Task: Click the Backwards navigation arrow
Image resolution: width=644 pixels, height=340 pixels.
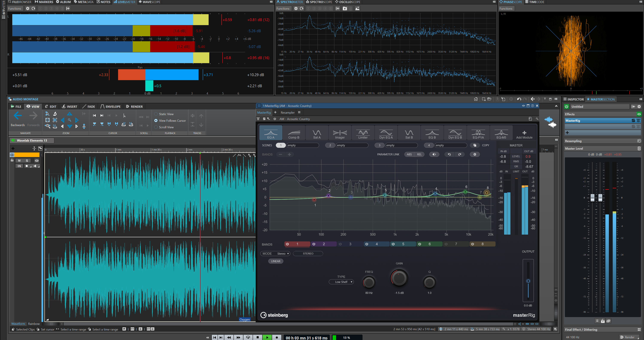Action: point(18,116)
